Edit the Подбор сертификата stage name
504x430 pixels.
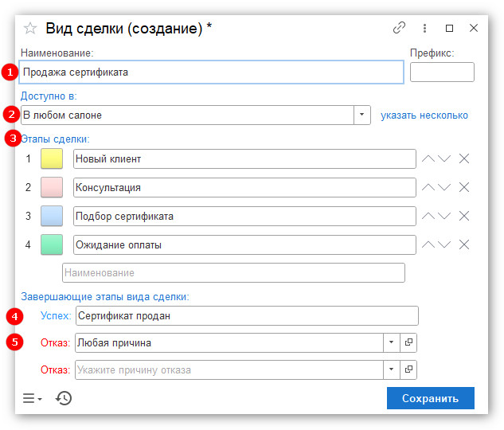(244, 216)
